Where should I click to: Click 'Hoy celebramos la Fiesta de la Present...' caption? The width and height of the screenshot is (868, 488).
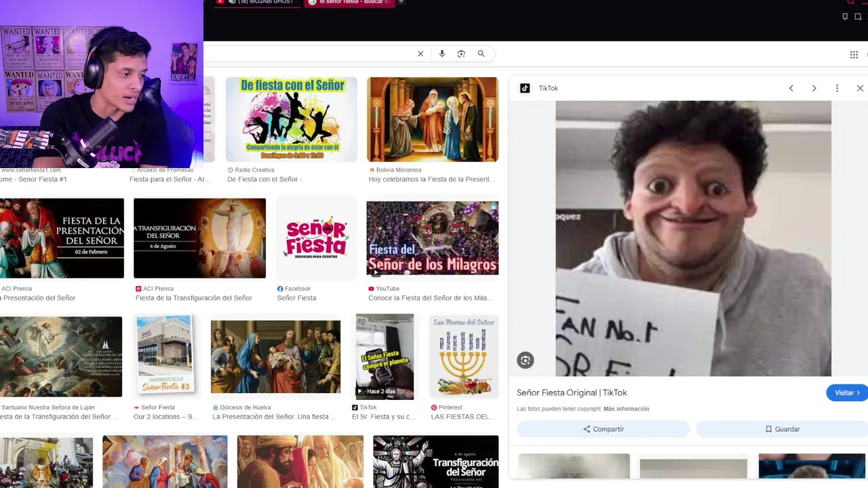[x=432, y=180]
